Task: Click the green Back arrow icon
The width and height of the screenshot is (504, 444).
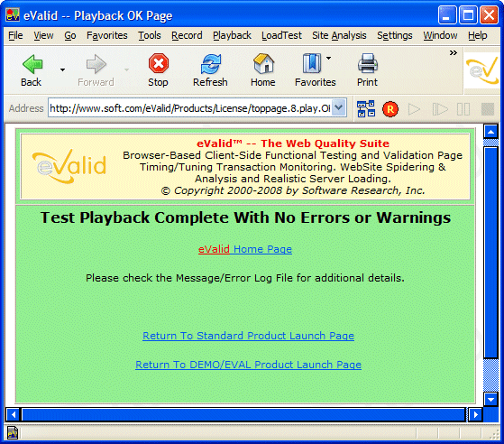Action: (32, 64)
